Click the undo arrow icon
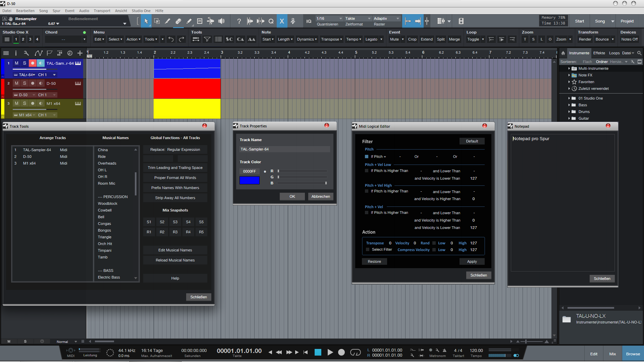 [171, 40]
